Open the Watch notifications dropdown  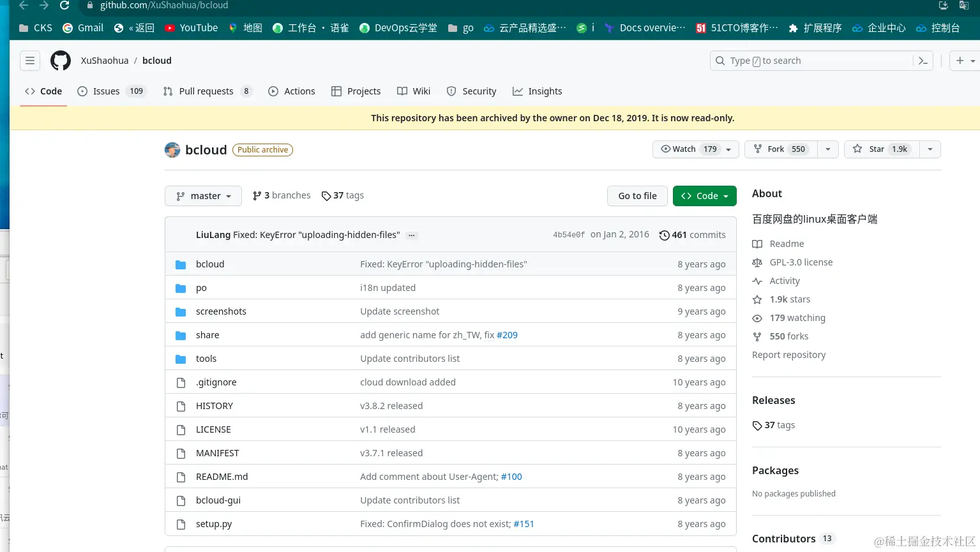pos(696,149)
